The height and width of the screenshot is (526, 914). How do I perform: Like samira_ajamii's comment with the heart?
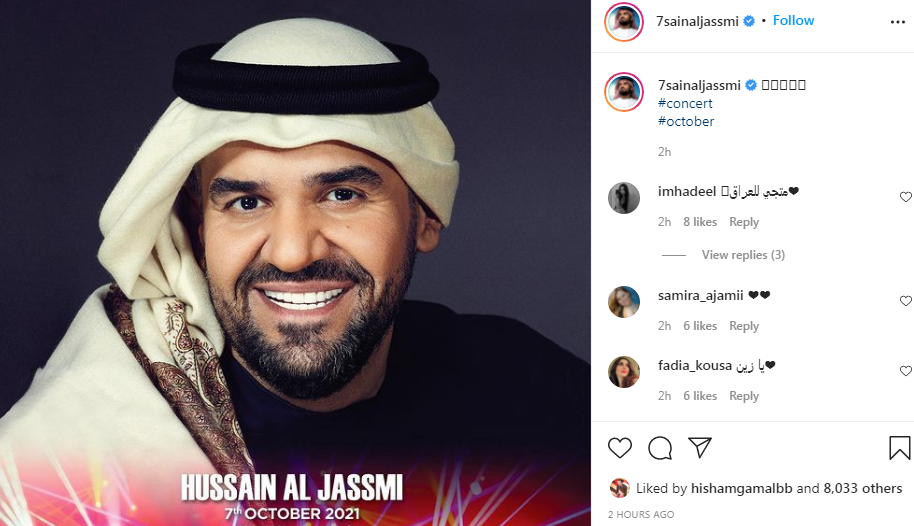[905, 301]
